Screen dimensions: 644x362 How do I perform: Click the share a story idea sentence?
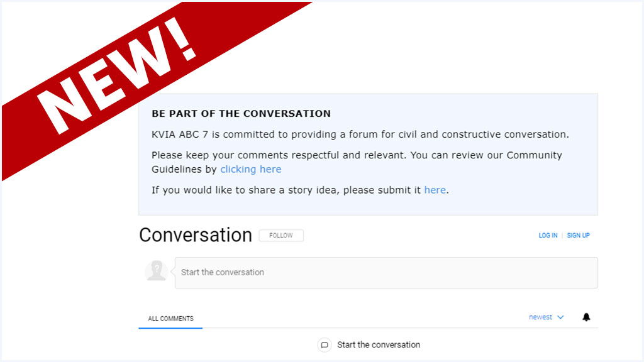286,190
